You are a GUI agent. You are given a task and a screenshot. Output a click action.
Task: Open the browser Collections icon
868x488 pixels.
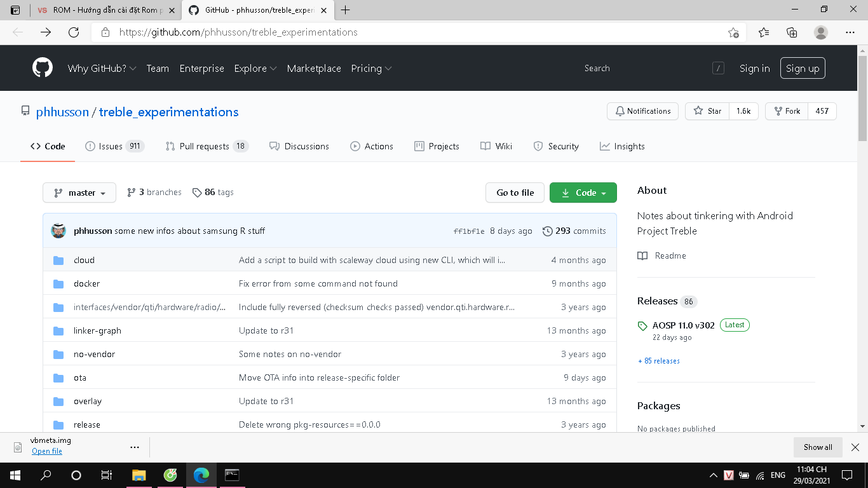[x=792, y=32]
